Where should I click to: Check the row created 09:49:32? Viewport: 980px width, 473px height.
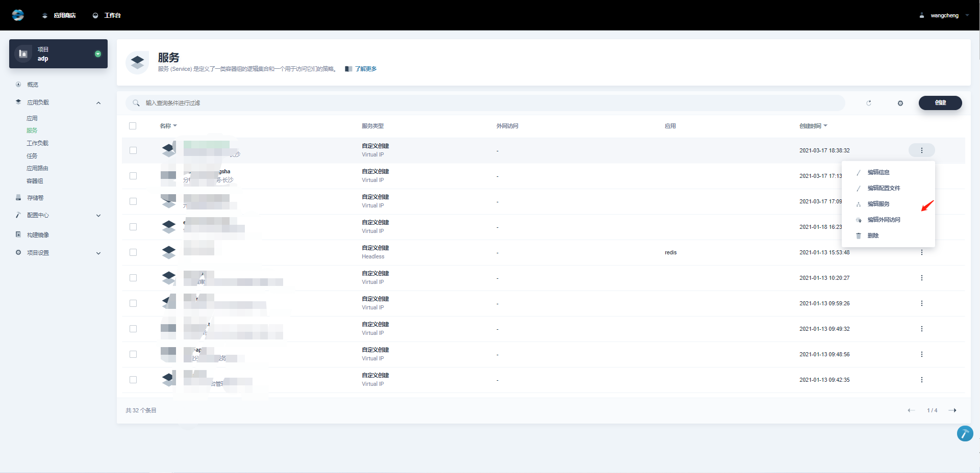(133, 329)
